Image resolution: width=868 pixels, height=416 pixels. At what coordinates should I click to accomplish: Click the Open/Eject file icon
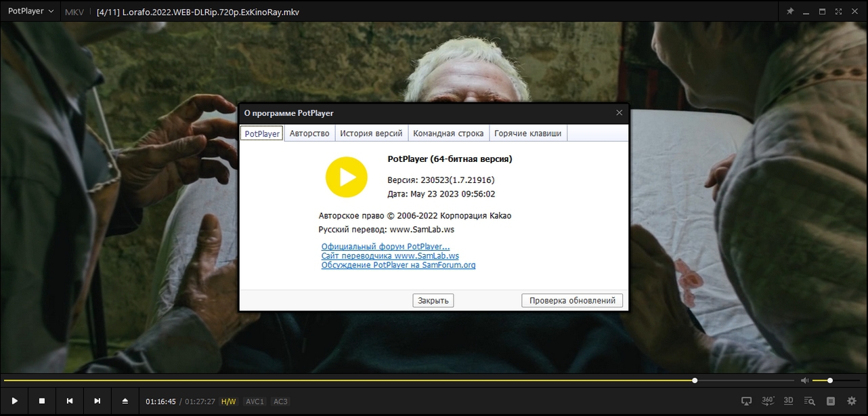[125, 401]
